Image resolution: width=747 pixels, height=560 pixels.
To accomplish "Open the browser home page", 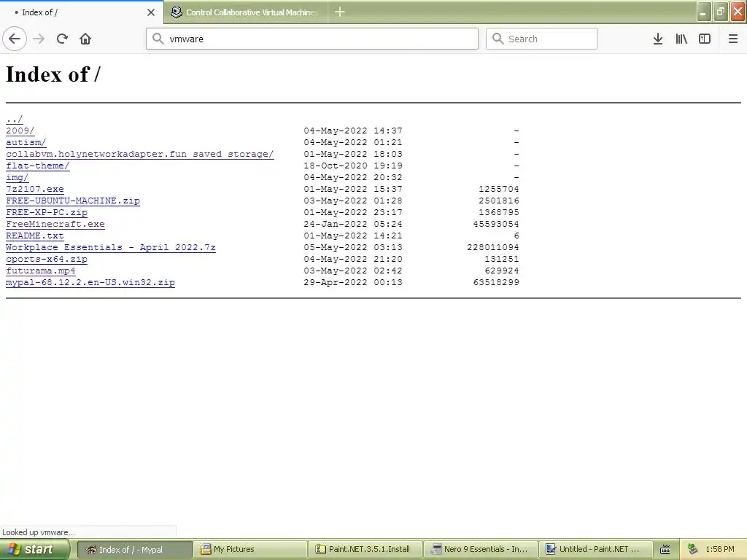I will (85, 39).
